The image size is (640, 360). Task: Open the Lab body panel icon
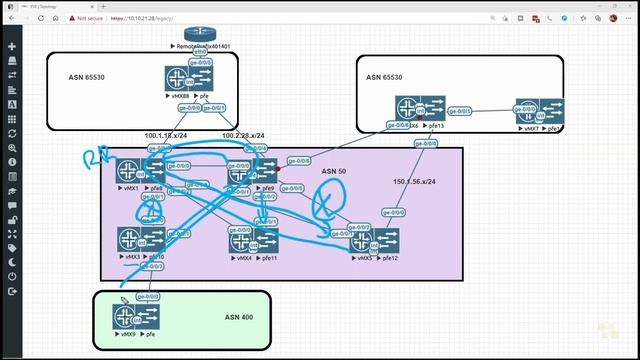(12, 176)
